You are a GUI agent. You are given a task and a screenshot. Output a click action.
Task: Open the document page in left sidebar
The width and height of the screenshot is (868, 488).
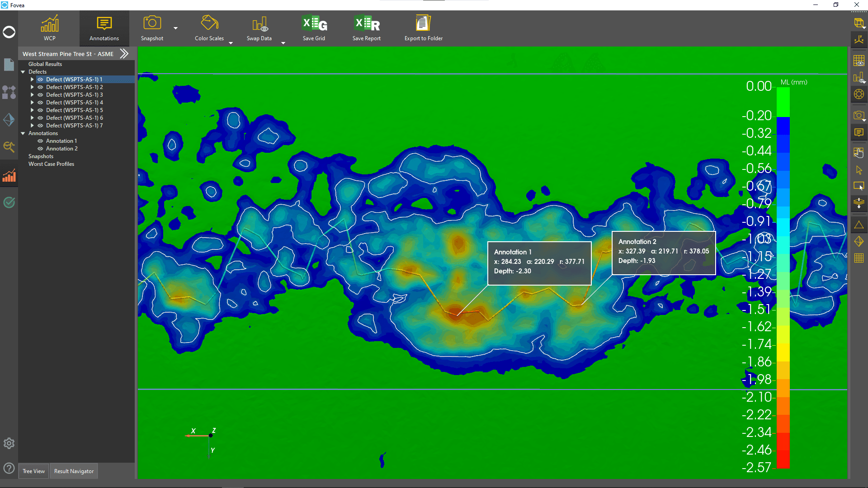tap(9, 65)
